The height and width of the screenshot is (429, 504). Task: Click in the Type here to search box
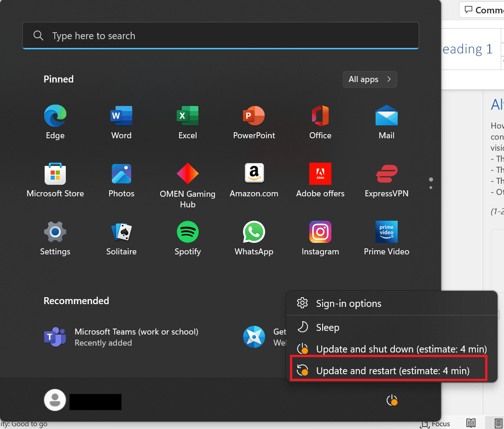(220, 36)
